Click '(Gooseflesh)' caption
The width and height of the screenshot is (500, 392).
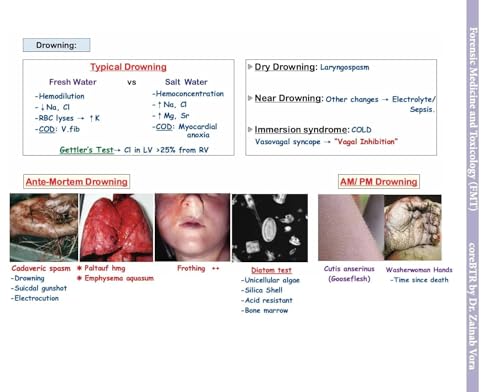click(349, 279)
